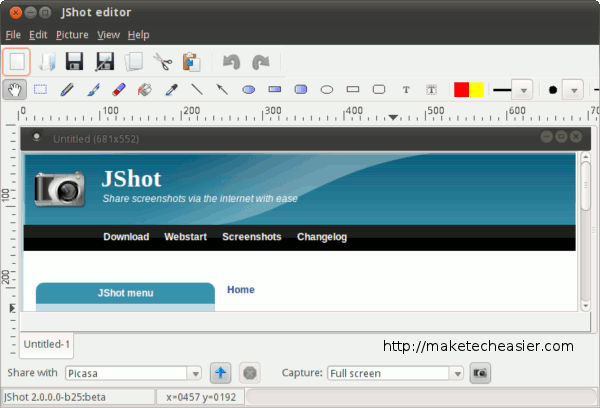600x408 pixels.
Task: Pick the eraser tool
Action: (118, 90)
